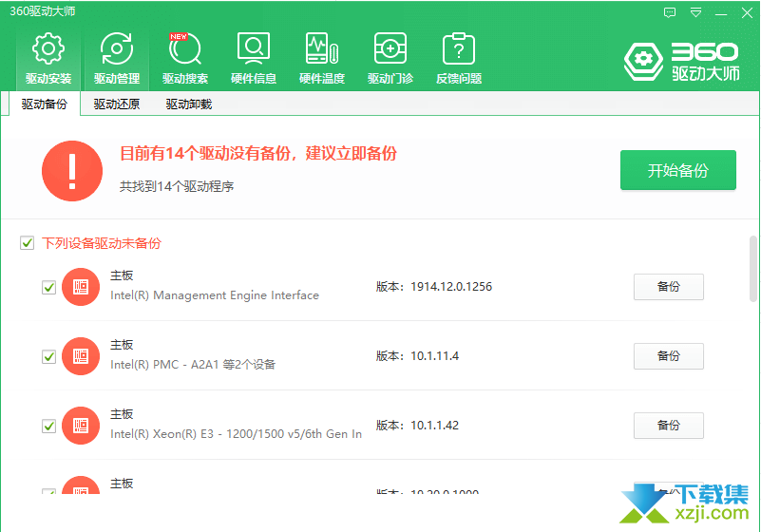
Task: Open 反馈问题 feedback page
Action: [459, 57]
